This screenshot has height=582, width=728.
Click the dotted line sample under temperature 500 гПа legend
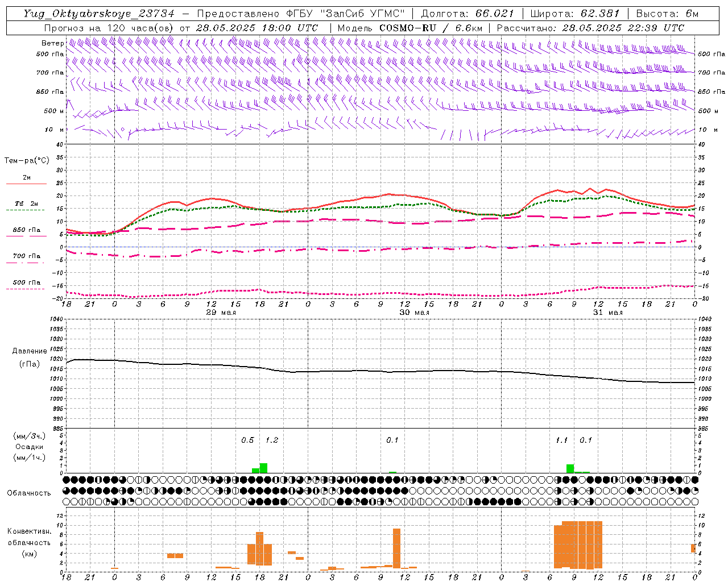pos(25,289)
